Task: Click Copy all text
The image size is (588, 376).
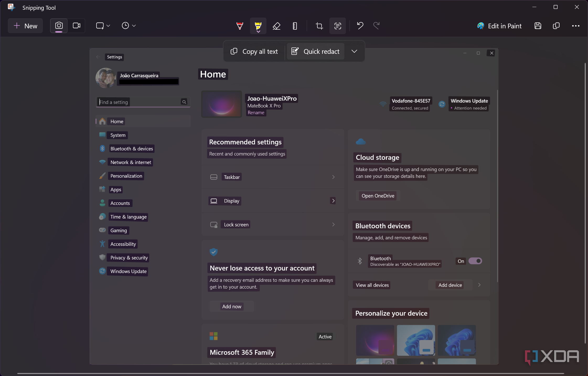Action: click(x=254, y=51)
